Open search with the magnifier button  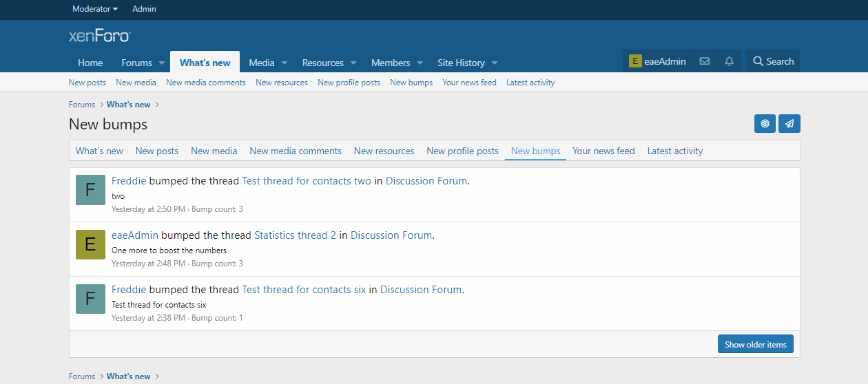(773, 61)
